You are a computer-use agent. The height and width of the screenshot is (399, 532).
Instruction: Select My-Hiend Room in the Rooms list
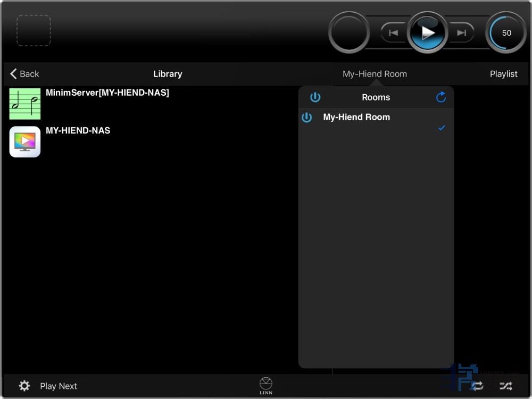coord(356,118)
